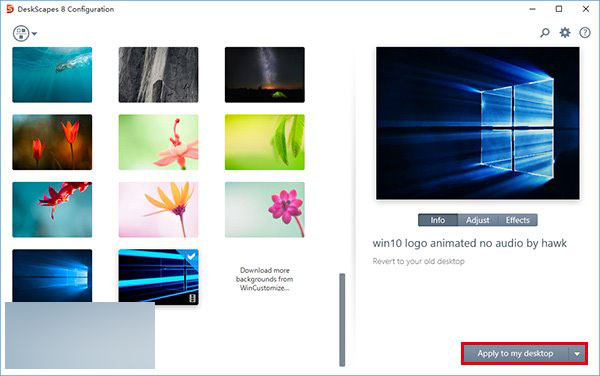This screenshot has height=376, width=600.
Task: Toggle the checkmark on the blue-lines wallpaper
Action: [x=191, y=257]
